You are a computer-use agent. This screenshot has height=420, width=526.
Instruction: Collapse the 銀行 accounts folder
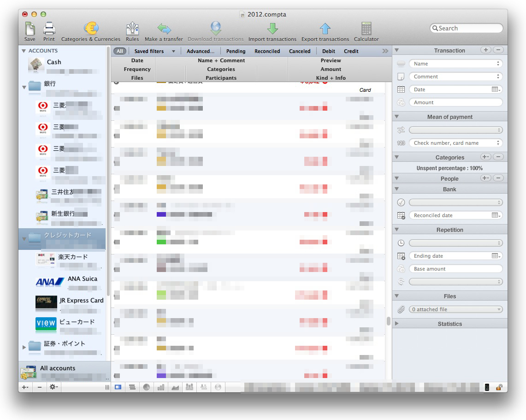pyautogui.click(x=24, y=87)
